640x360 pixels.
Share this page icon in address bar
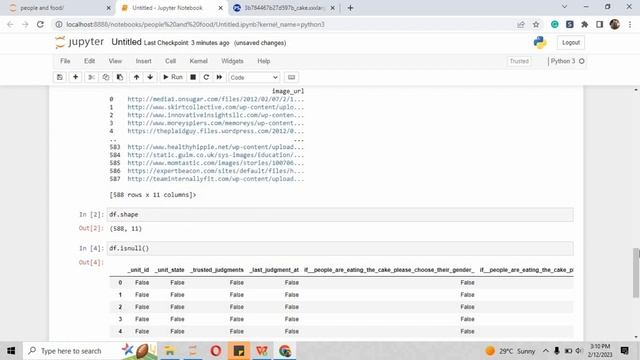click(521, 24)
